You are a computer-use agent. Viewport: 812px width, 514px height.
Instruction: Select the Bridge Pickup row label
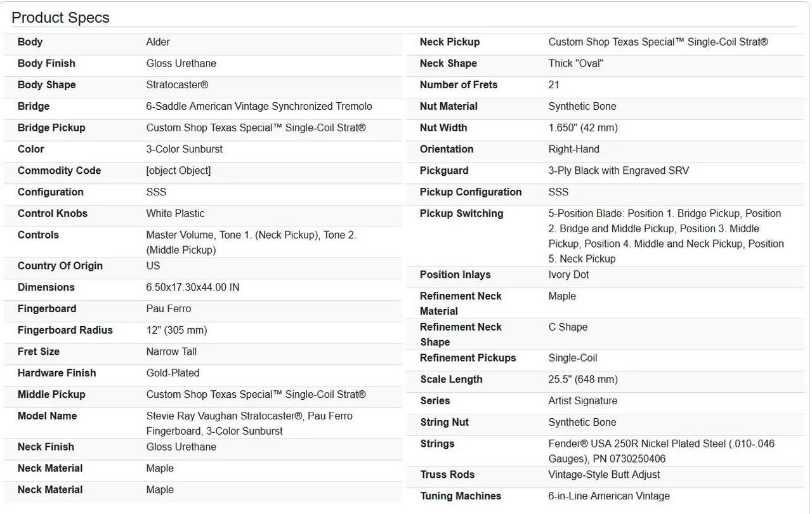point(51,128)
